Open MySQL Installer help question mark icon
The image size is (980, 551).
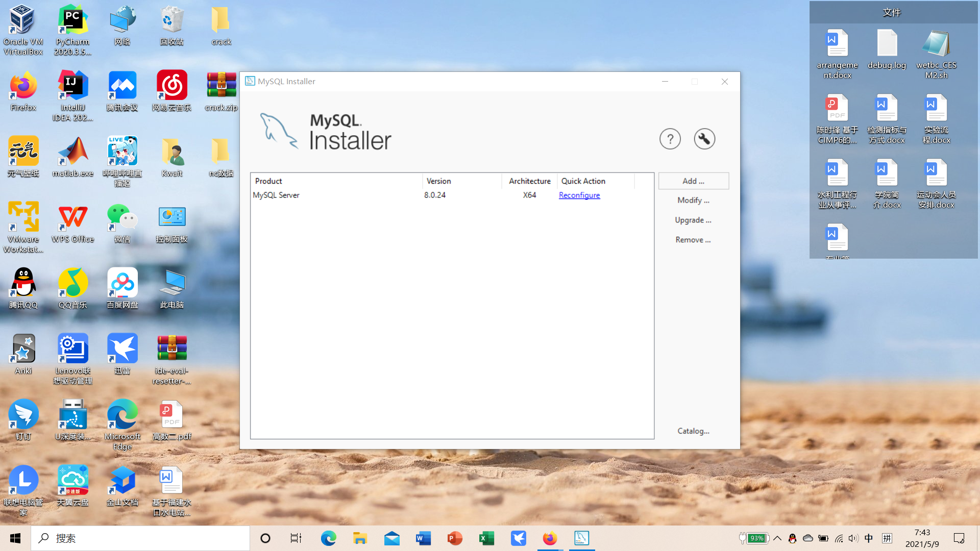tap(670, 139)
